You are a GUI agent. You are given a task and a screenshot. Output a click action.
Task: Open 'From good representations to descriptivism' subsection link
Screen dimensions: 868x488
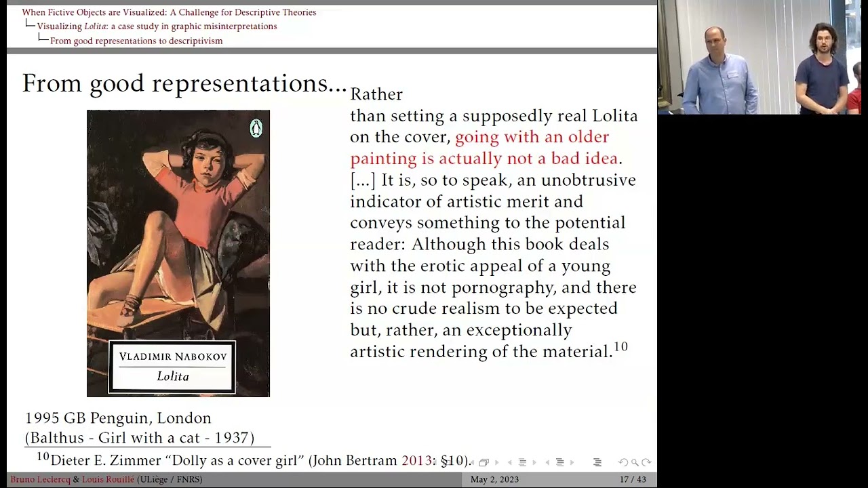(136, 41)
